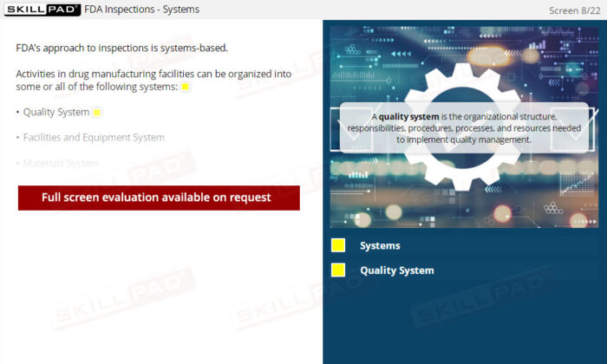
Task: Click faded 'Materials System' bullet text
Action: pyautogui.click(x=61, y=163)
